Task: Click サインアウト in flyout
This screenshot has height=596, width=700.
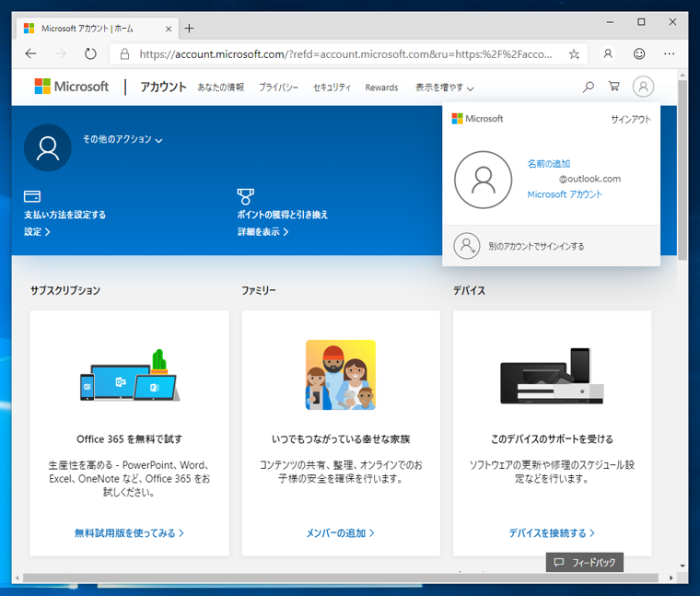Action: point(631,119)
